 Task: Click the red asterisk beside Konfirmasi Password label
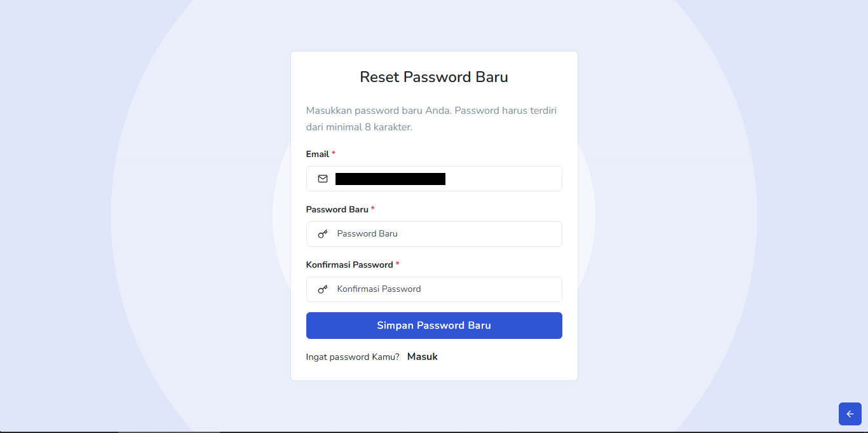point(398,265)
